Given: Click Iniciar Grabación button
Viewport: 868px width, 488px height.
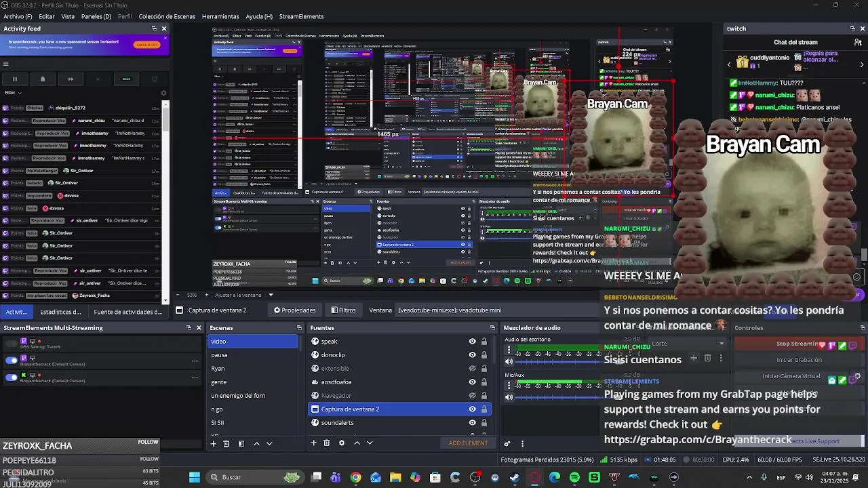Looking at the screenshot, I should (x=798, y=360).
